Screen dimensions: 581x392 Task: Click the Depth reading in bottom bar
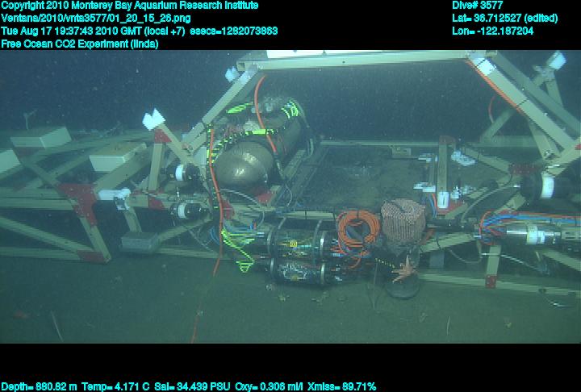tap(40, 386)
